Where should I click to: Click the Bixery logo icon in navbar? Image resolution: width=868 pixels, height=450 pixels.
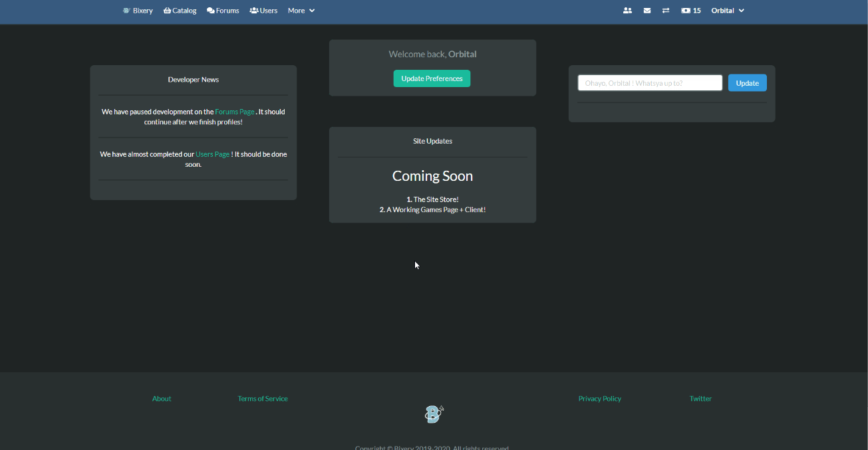(126, 11)
